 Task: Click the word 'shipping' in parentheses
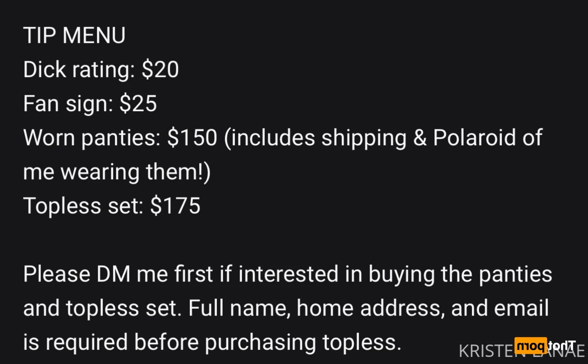(363, 139)
